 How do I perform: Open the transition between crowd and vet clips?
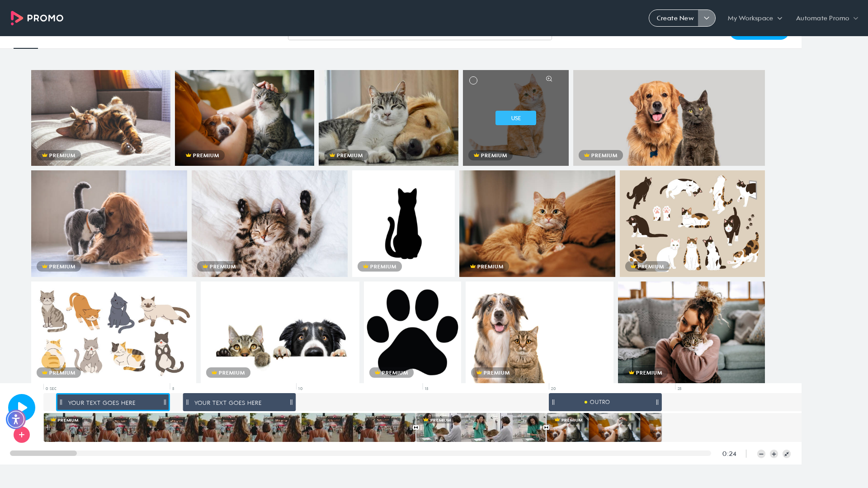point(416,427)
